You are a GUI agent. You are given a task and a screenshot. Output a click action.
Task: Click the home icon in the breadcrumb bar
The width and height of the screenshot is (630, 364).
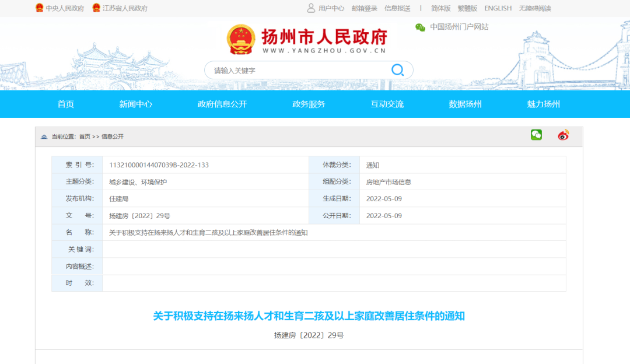(x=44, y=136)
